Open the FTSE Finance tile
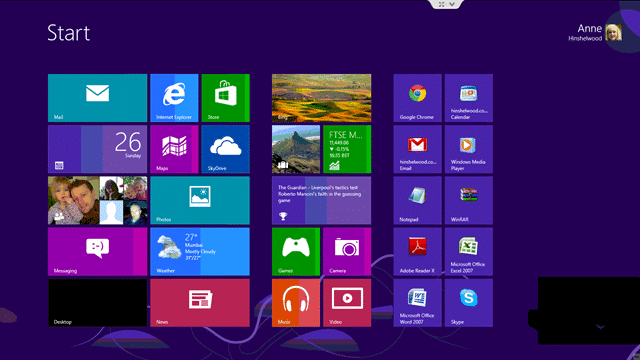Screen dimensions: 640x360 (347, 149)
